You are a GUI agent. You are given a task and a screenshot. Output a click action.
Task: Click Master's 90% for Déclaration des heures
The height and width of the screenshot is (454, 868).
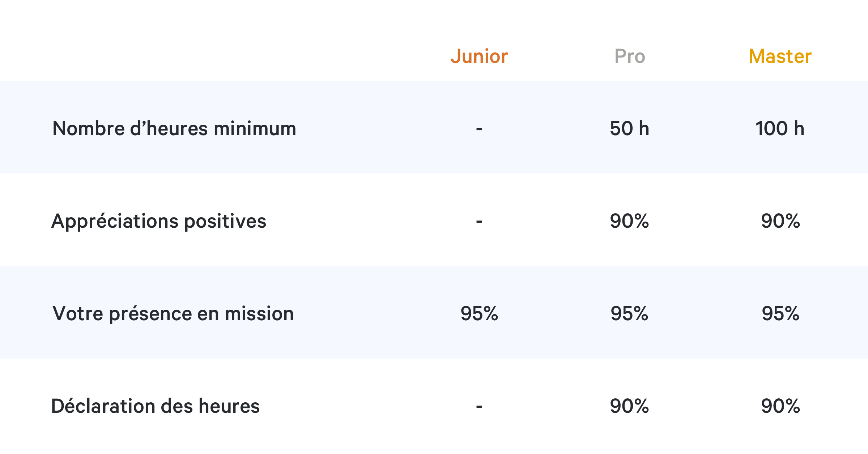click(x=780, y=406)
